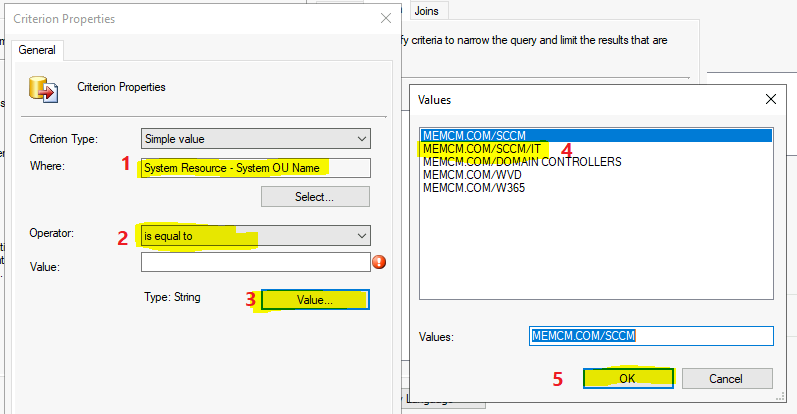Click Cancel in the Values dialog

pos(727,379)
